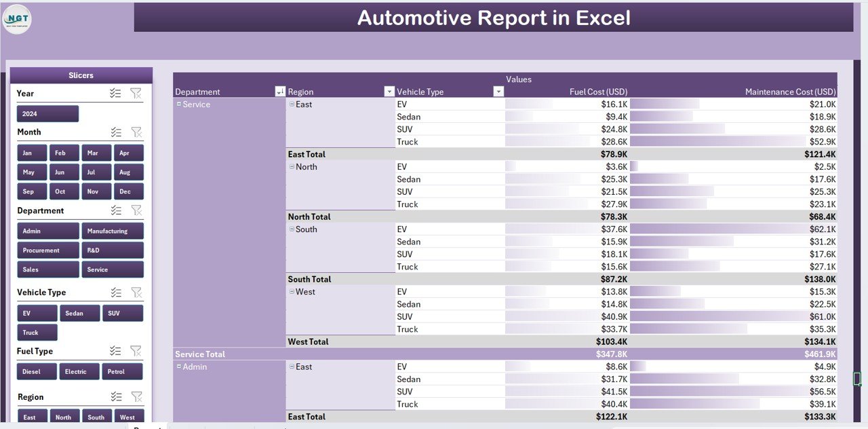868x429 pixels.
Task: Open the Vehicle Type column filter dropdown
Action: 498,92
